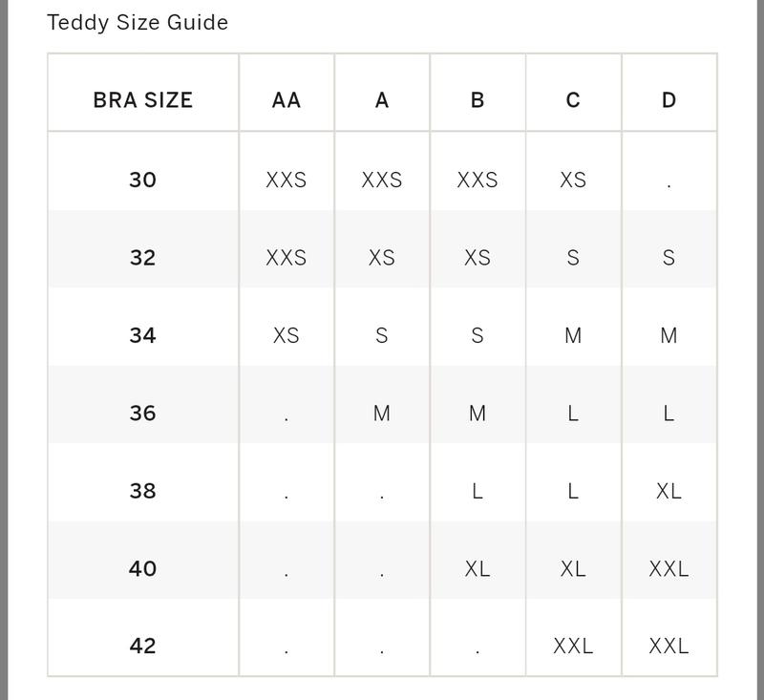The image size is (764, 700).
Task: Select the XXL cell for size 42C
Action: [573, 646]
